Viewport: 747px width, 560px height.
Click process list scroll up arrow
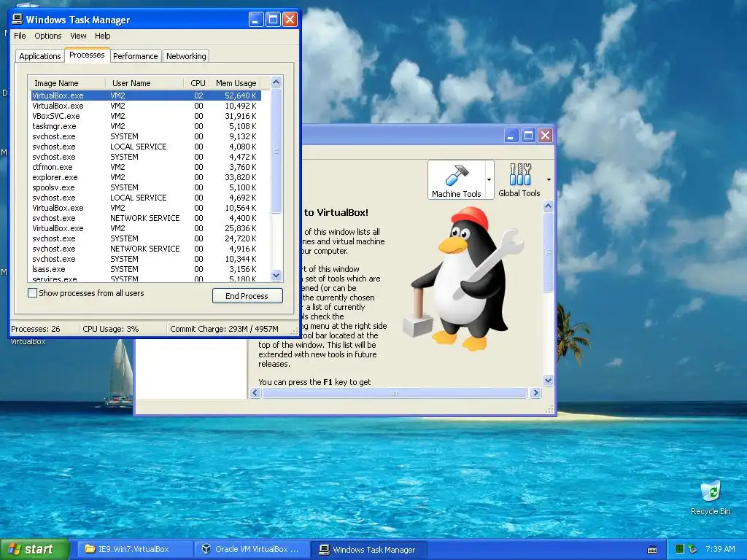tap(276, 82)
